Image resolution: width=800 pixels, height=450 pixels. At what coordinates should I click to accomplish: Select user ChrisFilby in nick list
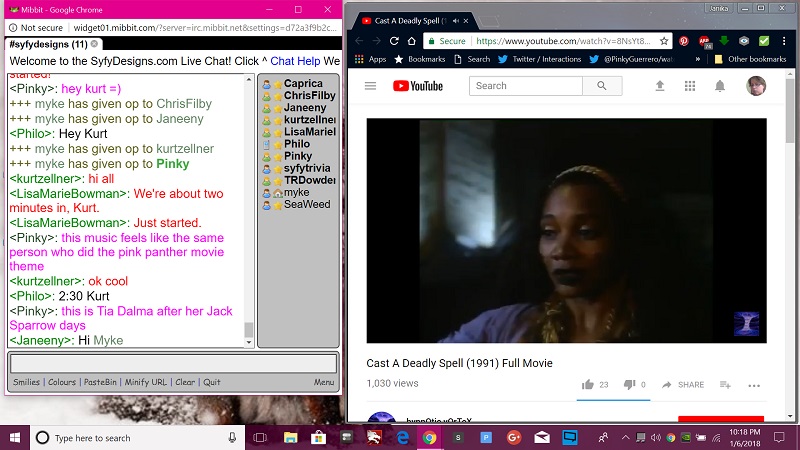pos(309,95)
